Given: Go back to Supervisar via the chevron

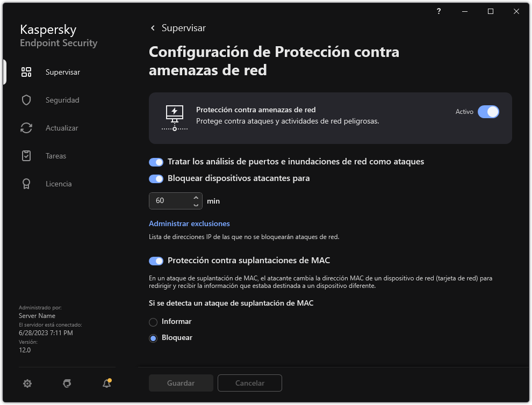Looking at the screenshot, I should click(152, 28).
